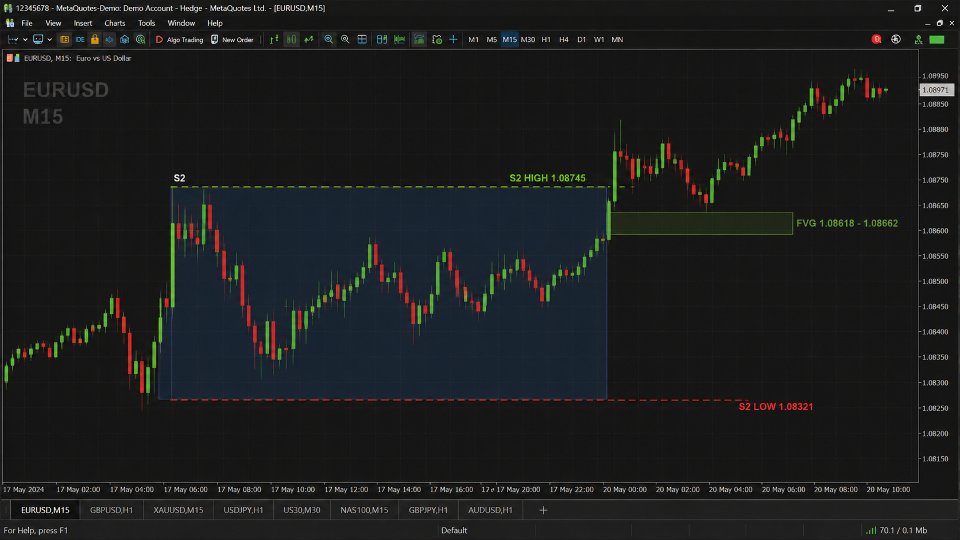Switch to candlestick chart type
This screenshot has height=540, width=960.
click(291, 39)
